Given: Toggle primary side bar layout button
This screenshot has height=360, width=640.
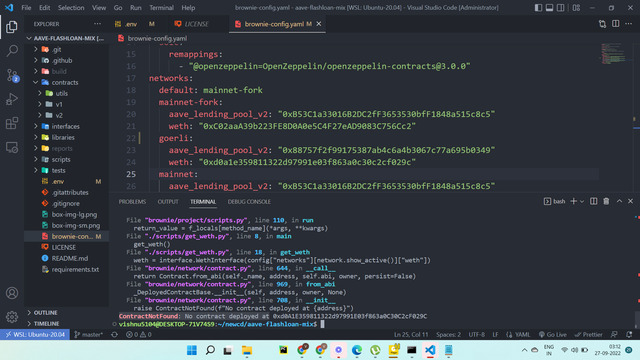Looking at the screenshot, I should (x=538, y=8).
